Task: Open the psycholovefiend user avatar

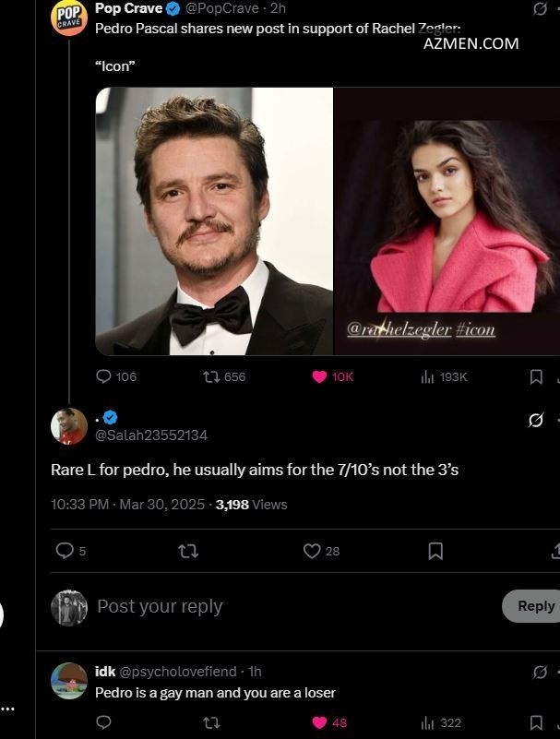Action: coord(69,681)
